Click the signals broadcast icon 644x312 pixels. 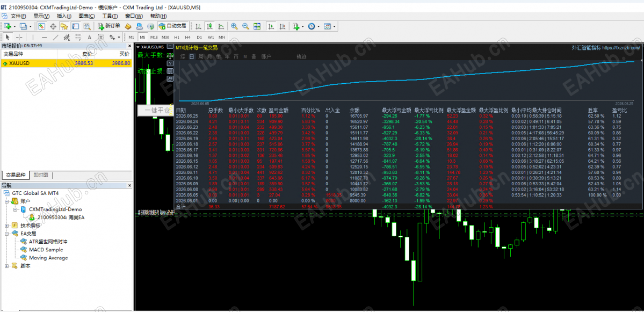tap(151, 26)
